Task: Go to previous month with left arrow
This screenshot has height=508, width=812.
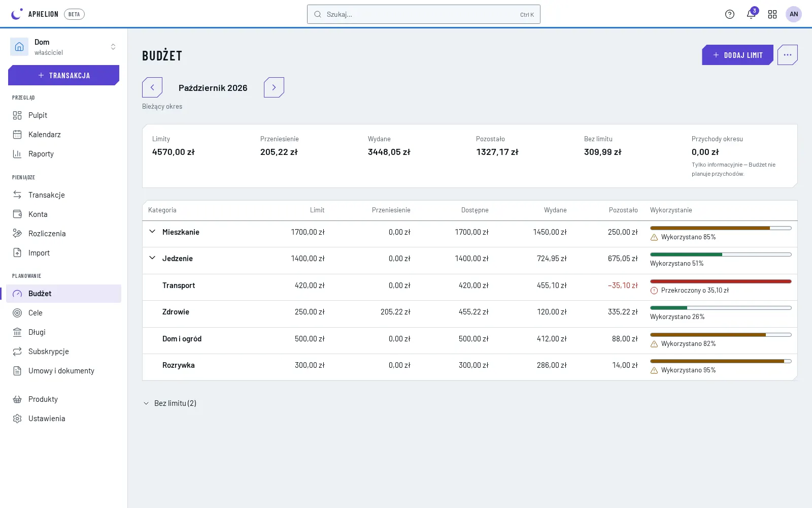Action: point(152,87)
